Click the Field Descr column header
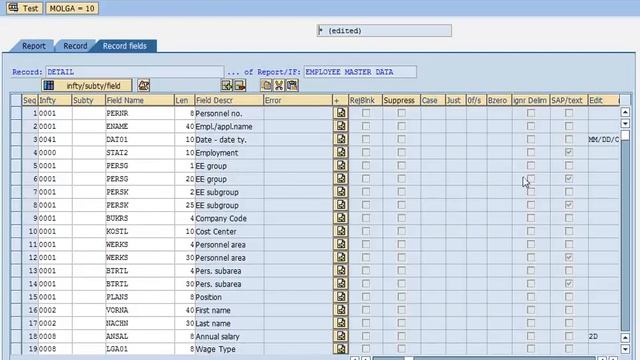The image size is (640, 360). pos(229,100)
